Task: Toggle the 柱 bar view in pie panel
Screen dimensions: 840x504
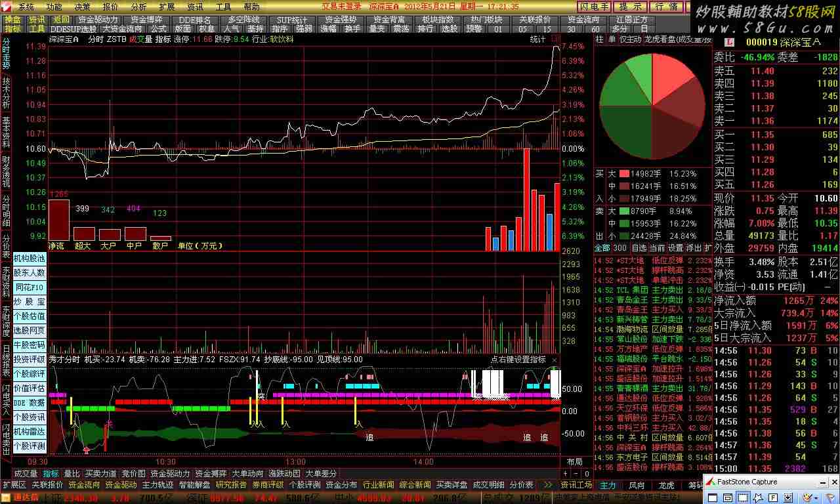Action: click(x=599, y=39)
